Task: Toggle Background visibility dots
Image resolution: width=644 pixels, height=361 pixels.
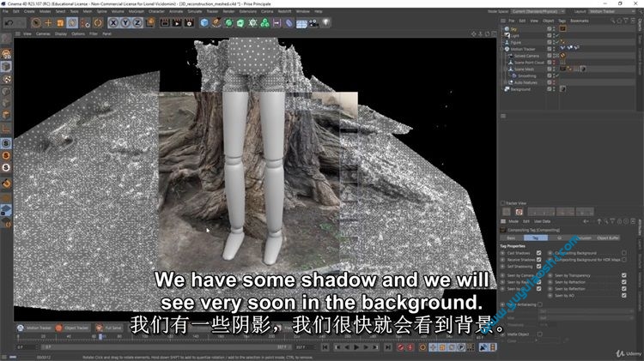Action: (554, 89)
